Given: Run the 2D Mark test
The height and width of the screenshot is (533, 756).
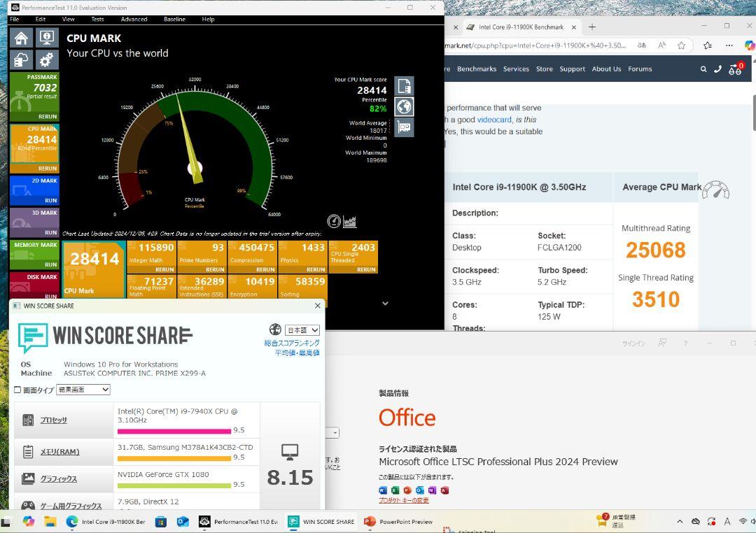Looking at the screenshot, I should [x=50, y=201].
